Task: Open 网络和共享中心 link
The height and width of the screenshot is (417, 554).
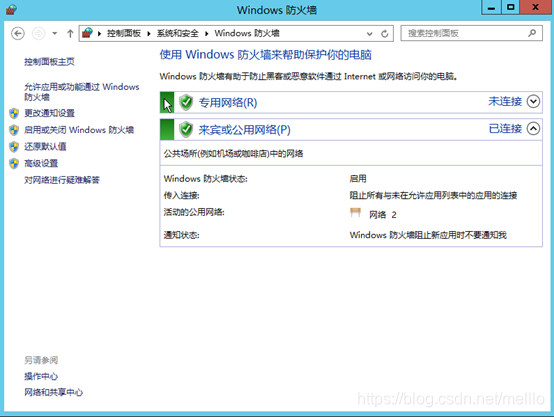Action: point(53,392)
